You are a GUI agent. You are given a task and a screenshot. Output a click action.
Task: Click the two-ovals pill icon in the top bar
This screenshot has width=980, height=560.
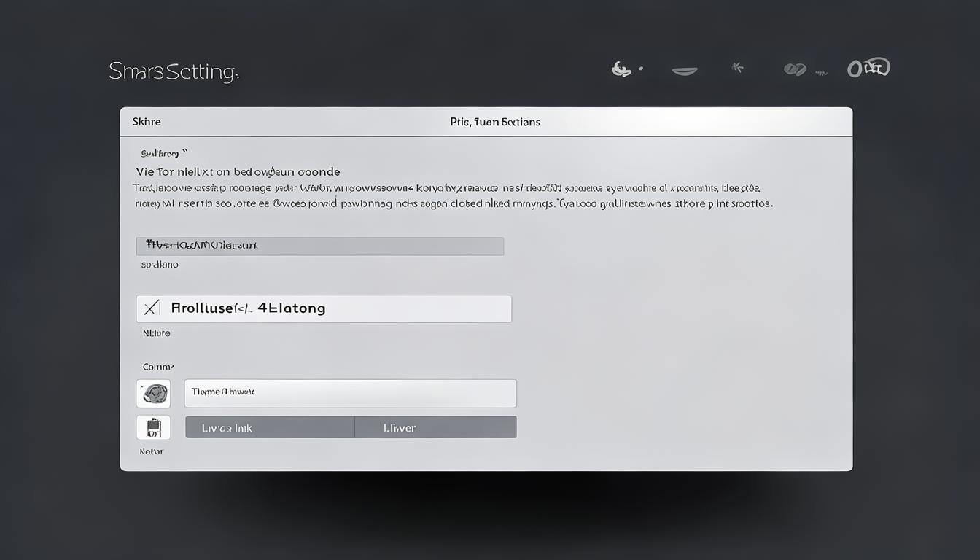[794, 69]
